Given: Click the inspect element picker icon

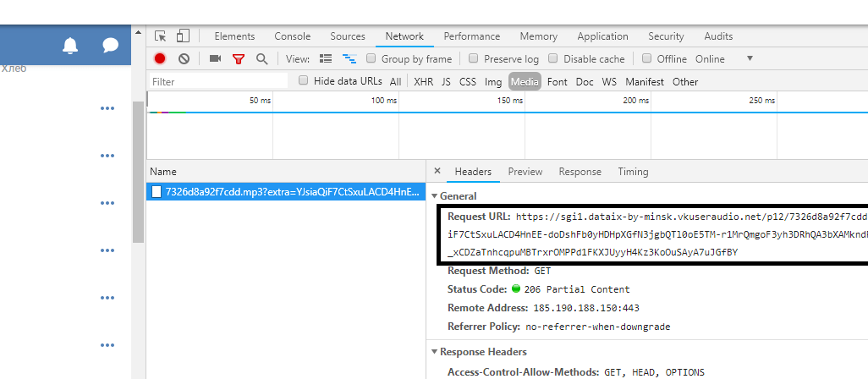Looking at the screenshot, I should click(x=161, y=36).
